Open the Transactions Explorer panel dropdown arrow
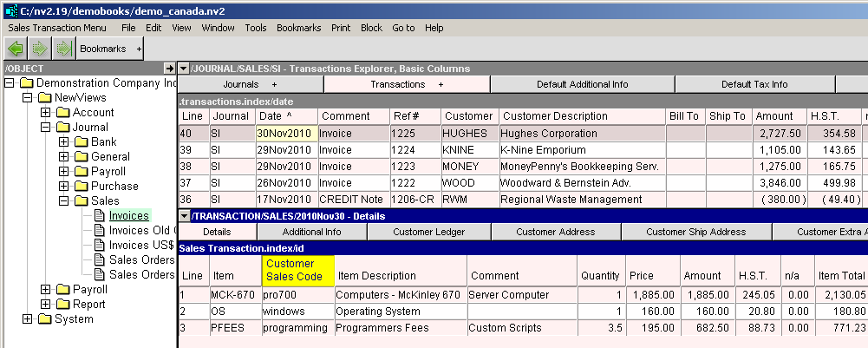The height and width of the screenshot is (348, 868). (184, 68)
